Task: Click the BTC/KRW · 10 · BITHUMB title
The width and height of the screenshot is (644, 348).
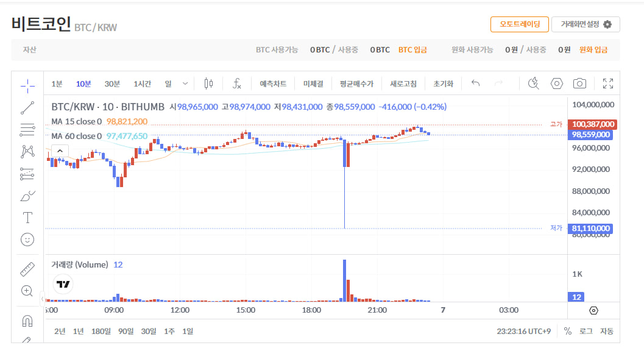Action: [108, 107]
